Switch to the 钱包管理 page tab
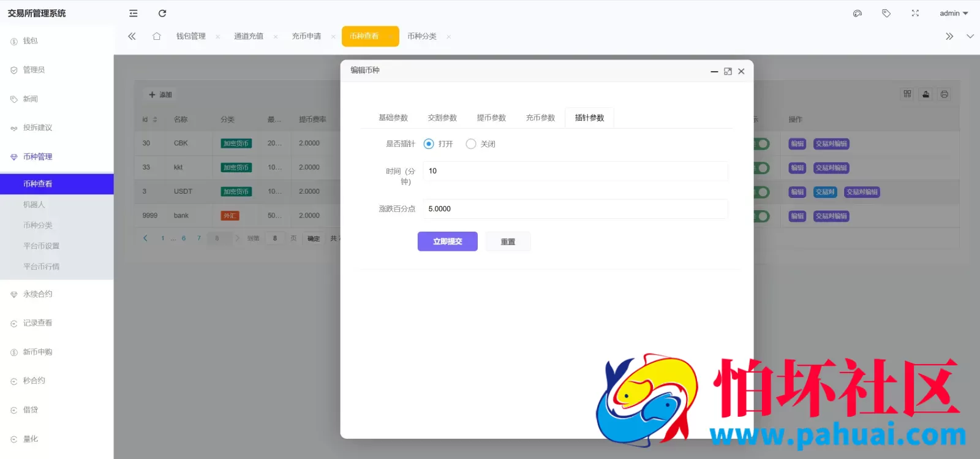The width and height of the screenshot is (980, 459). [191, 36]
